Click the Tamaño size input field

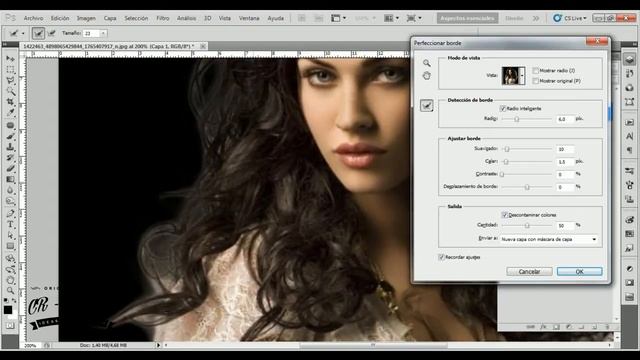pyautogui.click(x=91, y=33)
